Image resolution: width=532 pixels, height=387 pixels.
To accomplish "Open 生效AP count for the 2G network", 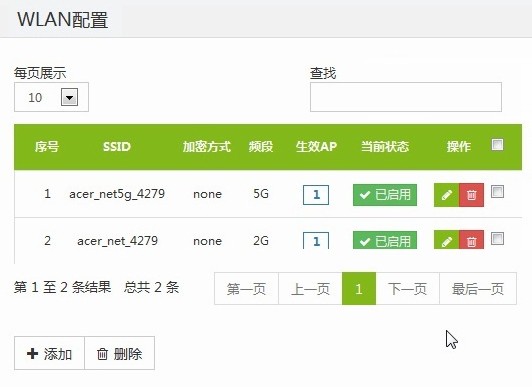I will coord(316,240).
